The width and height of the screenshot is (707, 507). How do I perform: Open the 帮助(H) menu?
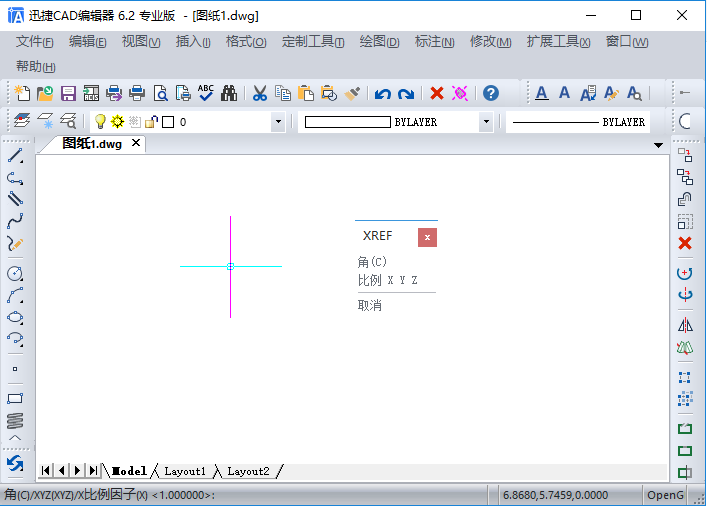coord(36,67)
